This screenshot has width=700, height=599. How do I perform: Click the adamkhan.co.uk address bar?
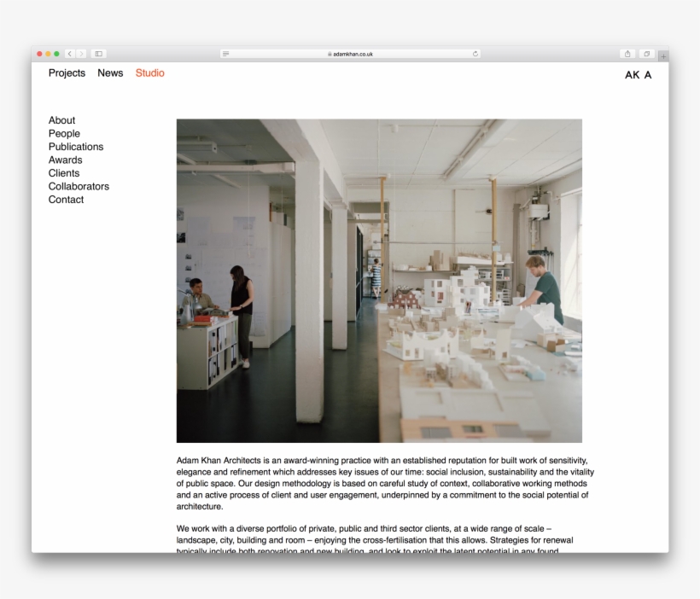[352, 54]
